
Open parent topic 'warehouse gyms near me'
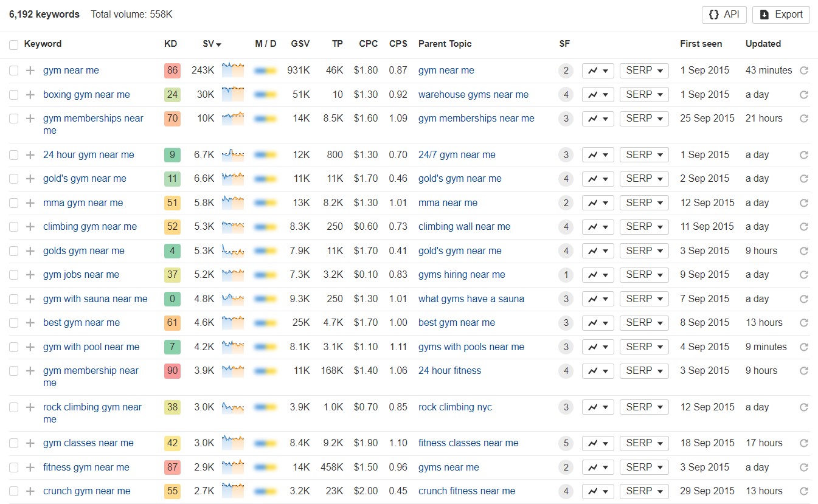point(473,95)
